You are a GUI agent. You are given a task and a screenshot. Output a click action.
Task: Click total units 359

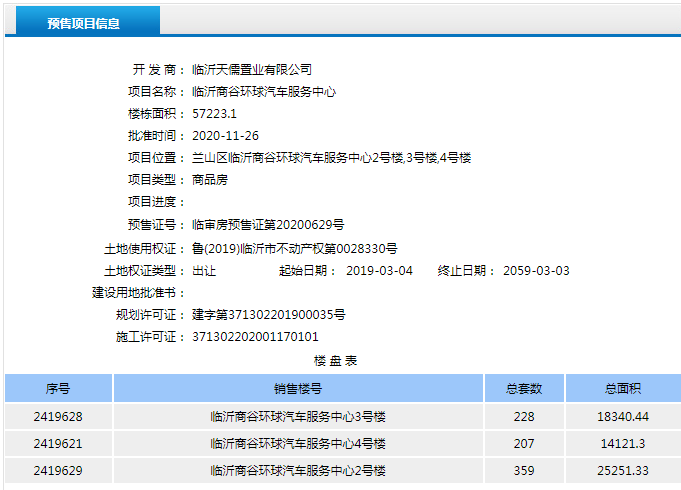tap(524, 470)
